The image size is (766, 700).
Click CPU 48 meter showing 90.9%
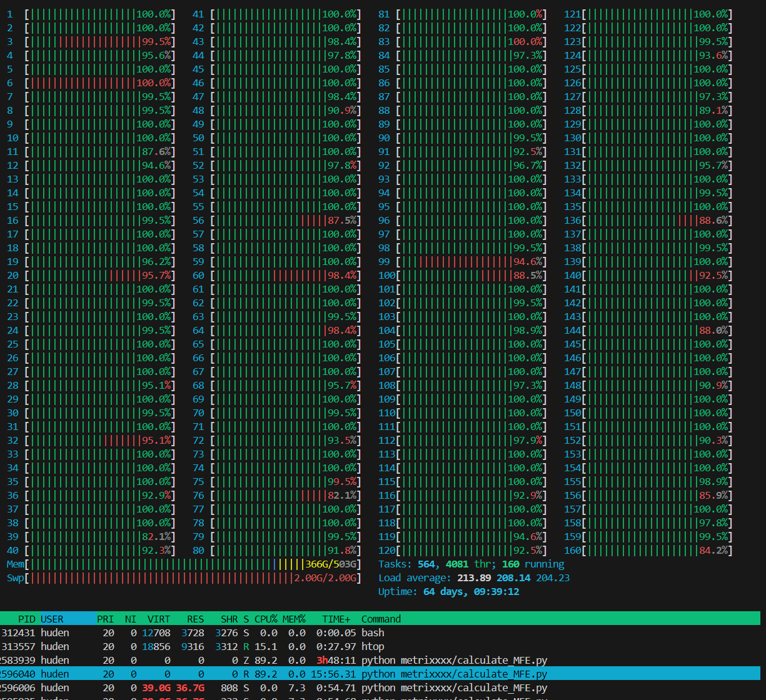277,110
